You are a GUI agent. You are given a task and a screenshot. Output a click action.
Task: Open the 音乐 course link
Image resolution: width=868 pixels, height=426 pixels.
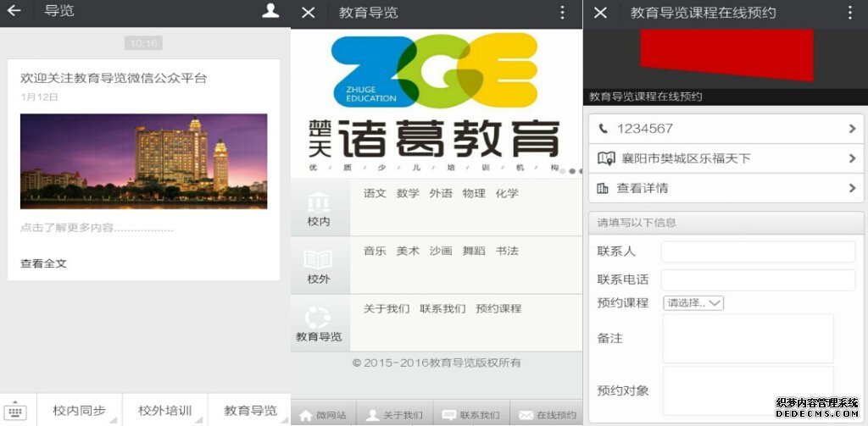(x=375, y=252)
